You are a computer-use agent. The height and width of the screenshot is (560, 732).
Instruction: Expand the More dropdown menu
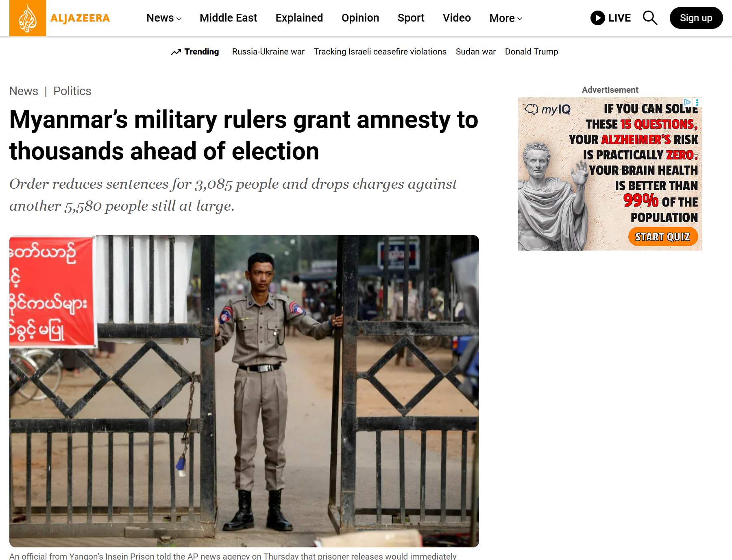pos(505,18)
